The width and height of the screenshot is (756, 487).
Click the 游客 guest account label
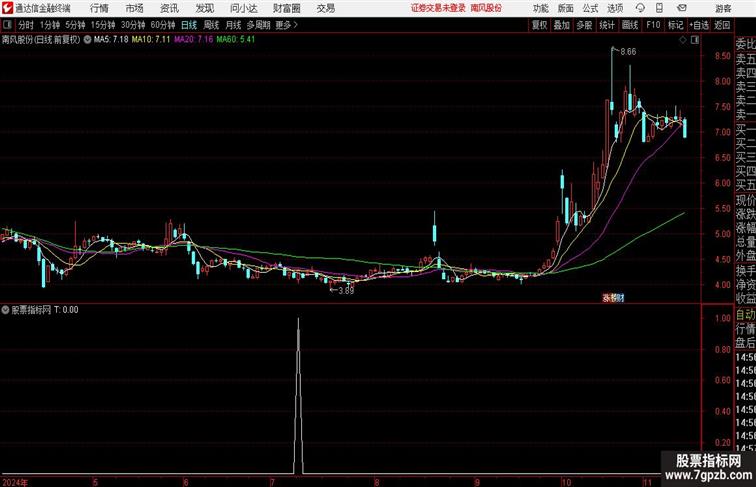[723, 8]
